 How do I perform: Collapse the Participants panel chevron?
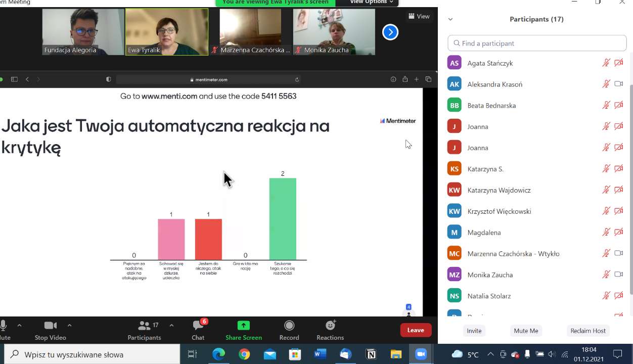450,19
